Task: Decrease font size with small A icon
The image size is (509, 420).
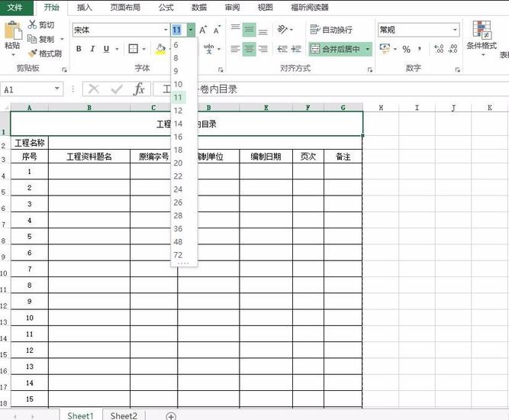Action: [217, 30]
